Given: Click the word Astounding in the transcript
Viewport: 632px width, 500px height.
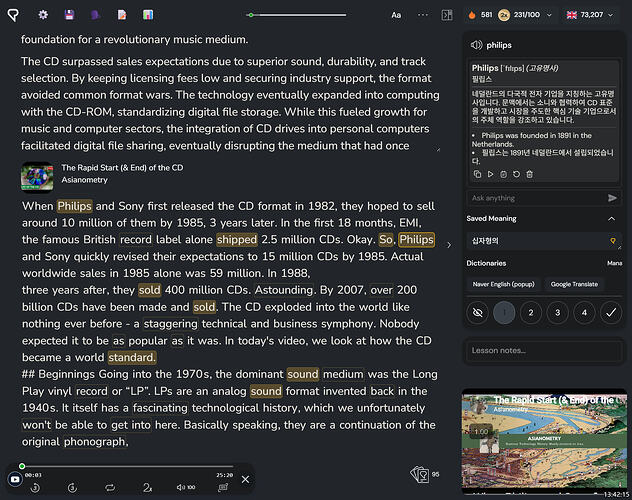Looking at the screenshot, I should 284,290.
